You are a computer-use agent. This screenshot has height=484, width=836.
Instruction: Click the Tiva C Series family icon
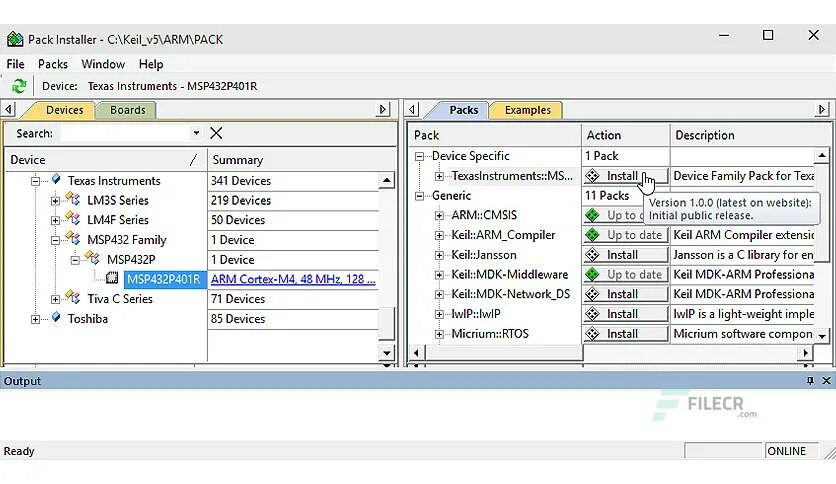[73, 298]
